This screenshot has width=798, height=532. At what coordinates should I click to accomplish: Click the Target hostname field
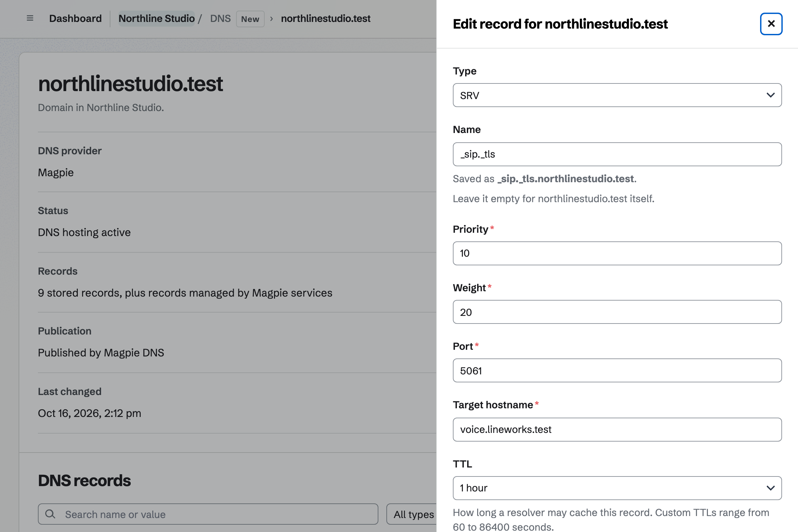[617, 430]
